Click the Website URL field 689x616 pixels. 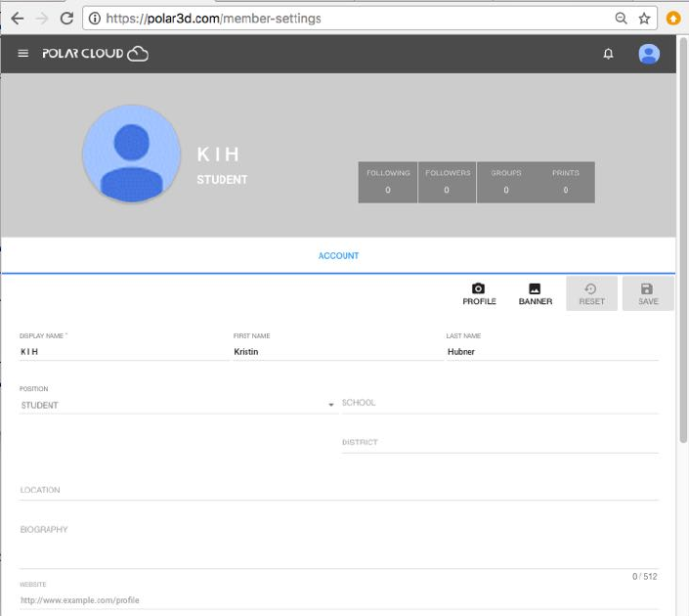339,600
